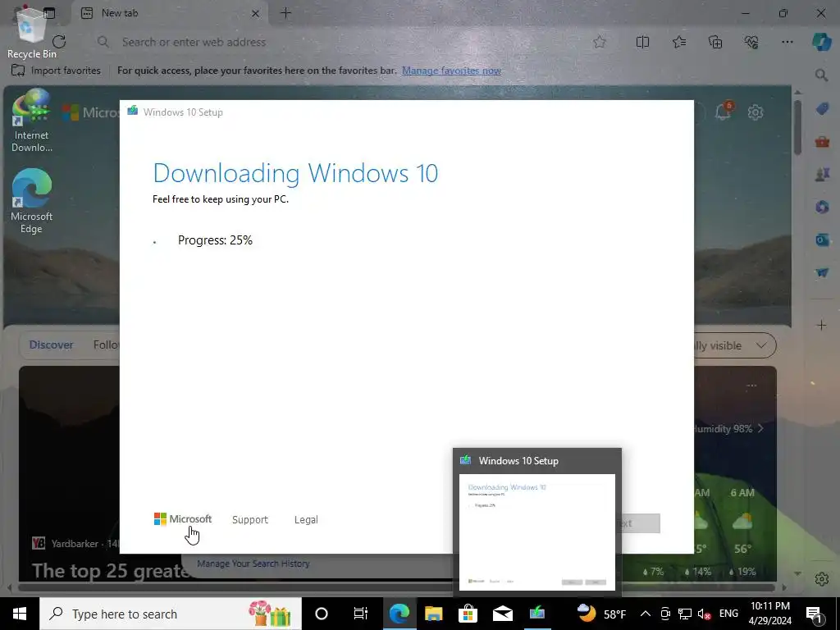840x630 pixels.
Task: Open Internet Download Manager desktop shortcut
Action: coord(31,121)
